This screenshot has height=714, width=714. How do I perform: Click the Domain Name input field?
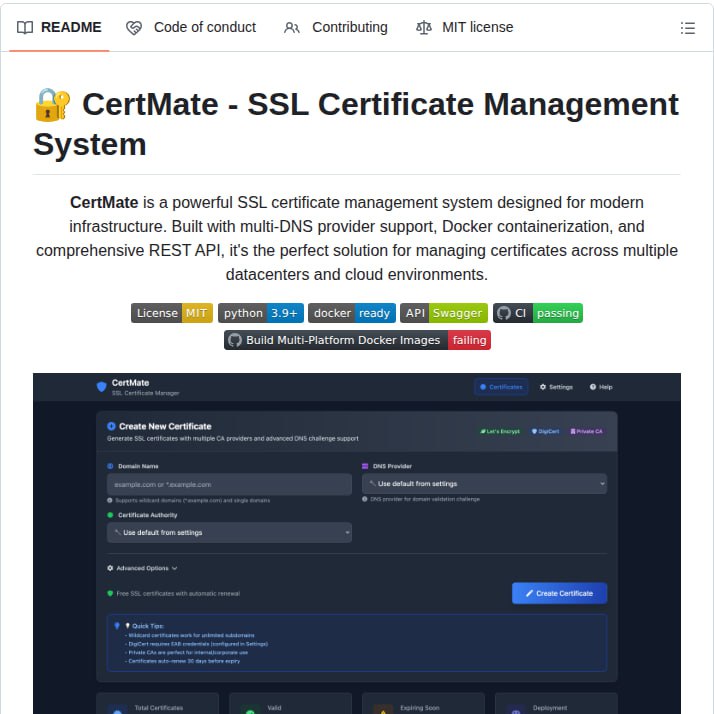point(229,484)
